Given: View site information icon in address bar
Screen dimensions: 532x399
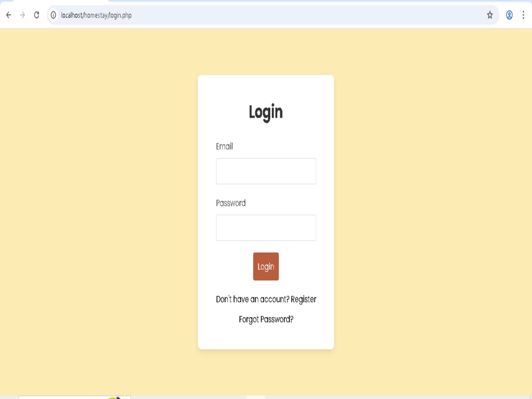Looking at the screenshot, I should tap(53, 15).
